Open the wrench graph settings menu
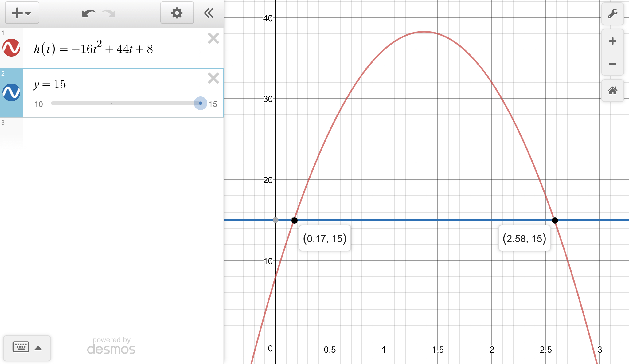The image size is (629, 364). (x=612, y=14)
